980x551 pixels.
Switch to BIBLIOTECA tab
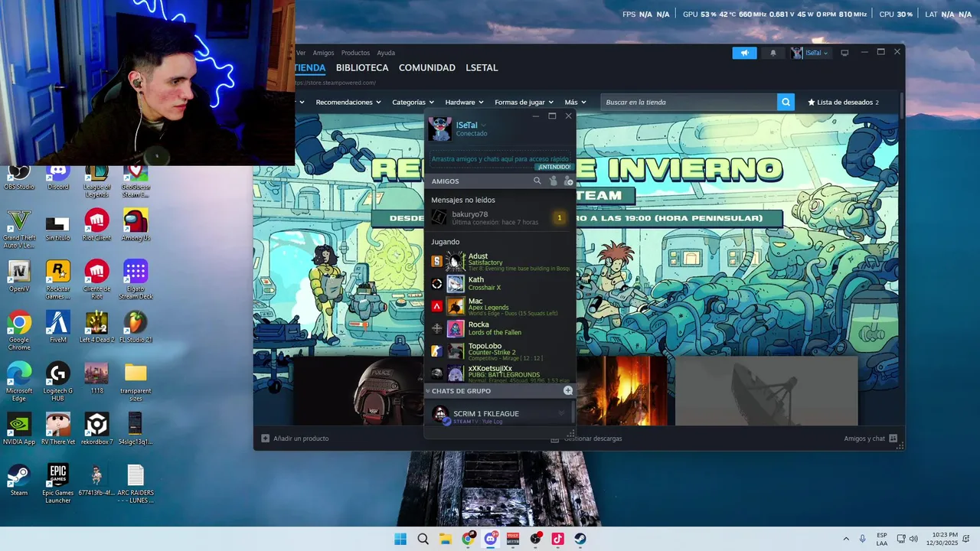362,67
